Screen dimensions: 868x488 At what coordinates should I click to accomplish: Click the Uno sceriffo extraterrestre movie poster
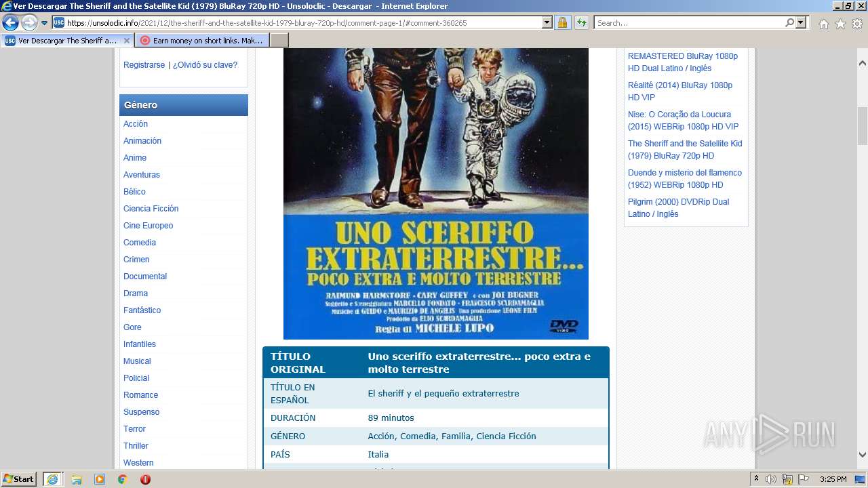(x=436, y=194)
